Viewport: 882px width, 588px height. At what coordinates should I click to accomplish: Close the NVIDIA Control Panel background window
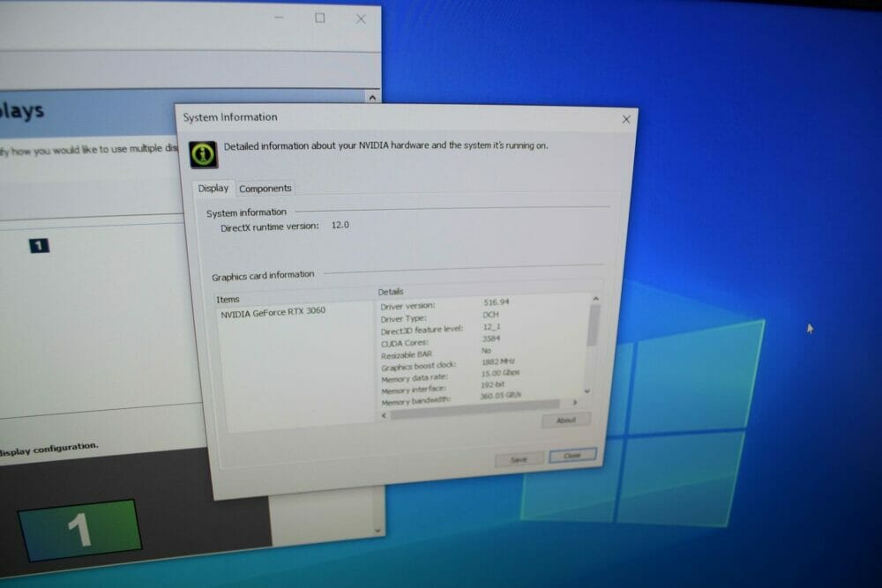click(361, 19)
